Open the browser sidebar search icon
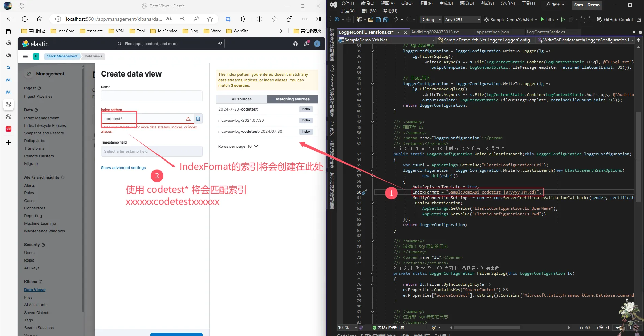 (9, 68)
